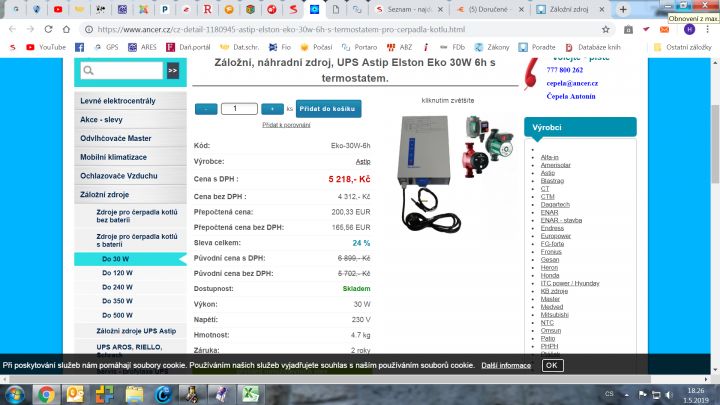Open Odvlhčovače Master category

pos(130,138)
